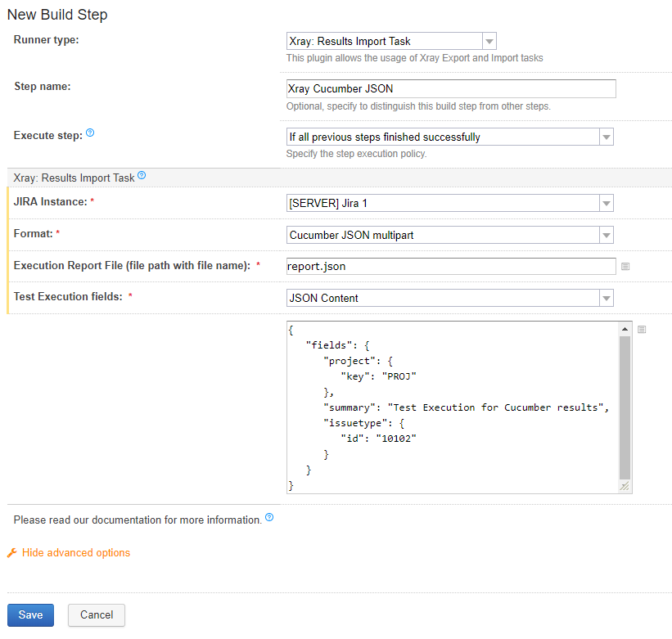The image size is (672, 639).
Task: Click JSON textarea vertical scrollbar
Action: click(x=625, y=407)
